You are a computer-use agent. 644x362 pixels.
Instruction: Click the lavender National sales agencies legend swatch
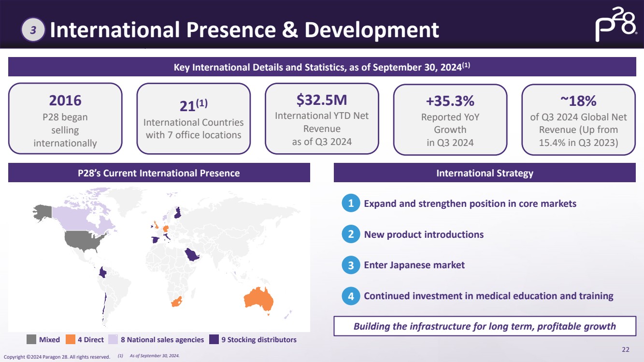pos(113,340)
